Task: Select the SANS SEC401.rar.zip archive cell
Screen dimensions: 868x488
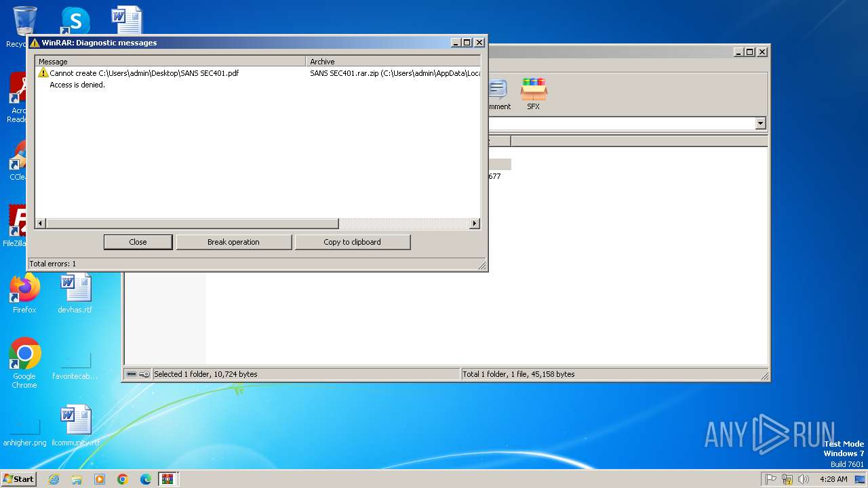Action: [395, 73]
